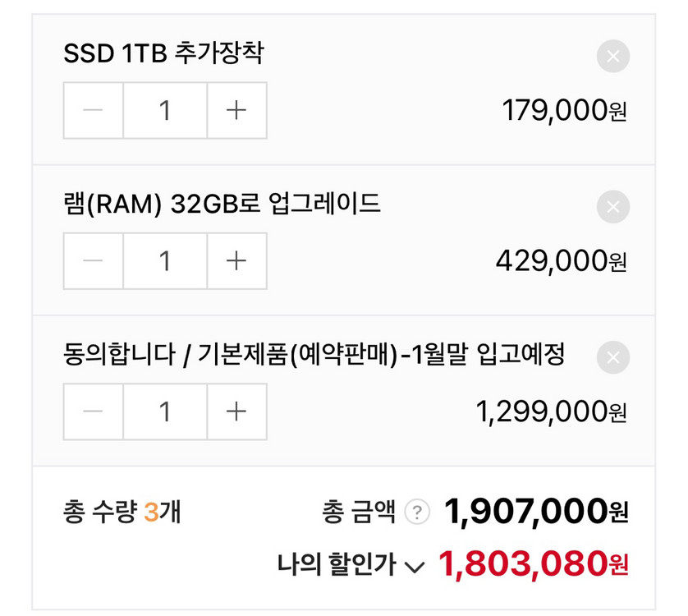Select the RAM upgrade quantity field
The width and height of the screenshot is (688, 616).
(164, 261)
